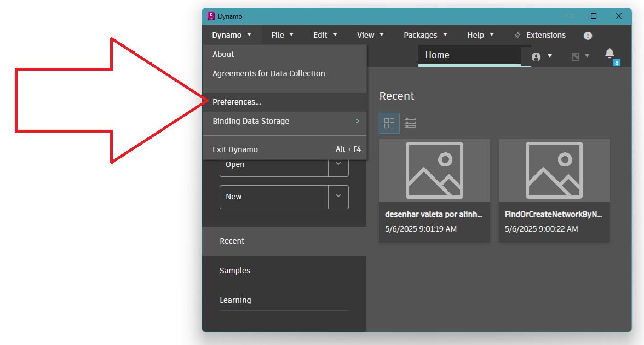Click the desenhar valeta por alinh... file name

pos(434,215)
